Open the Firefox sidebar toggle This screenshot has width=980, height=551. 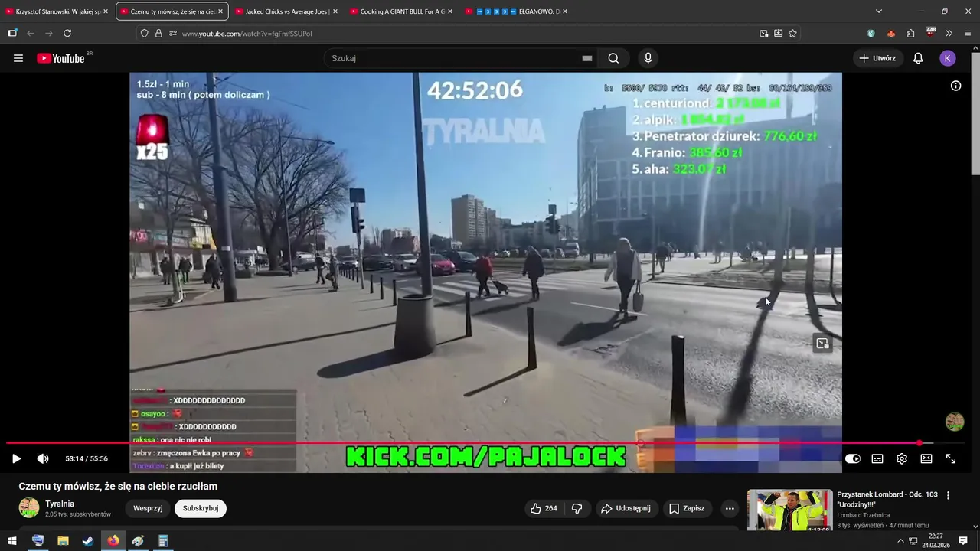click(x=12, y=33)
